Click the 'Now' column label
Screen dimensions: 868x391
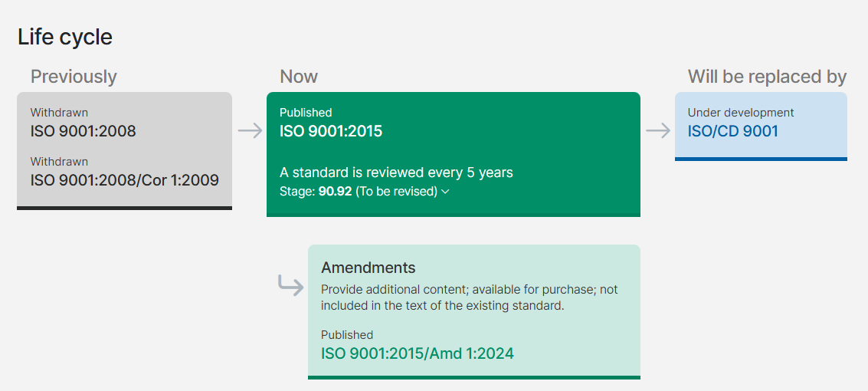tap(299, 77)
